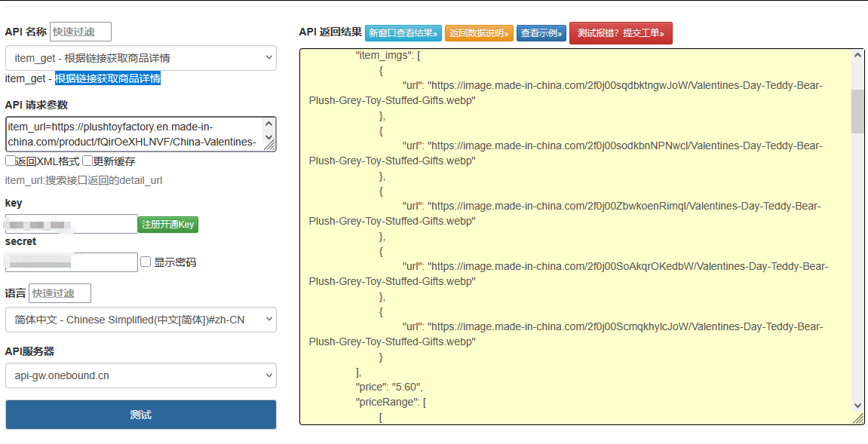868x444 pixels.
Task: Click result panel scrollbar down arrow
Action: click(x=857, y=406)
